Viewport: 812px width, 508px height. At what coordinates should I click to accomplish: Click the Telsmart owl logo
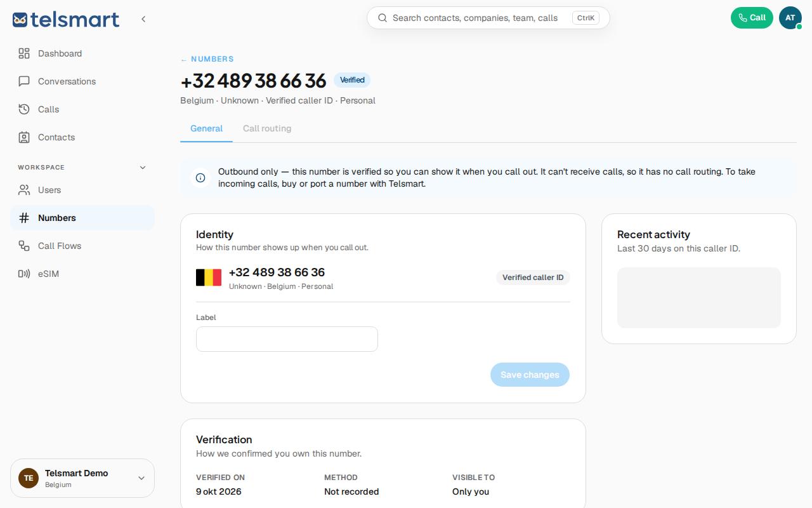click(x=65, y=19)
